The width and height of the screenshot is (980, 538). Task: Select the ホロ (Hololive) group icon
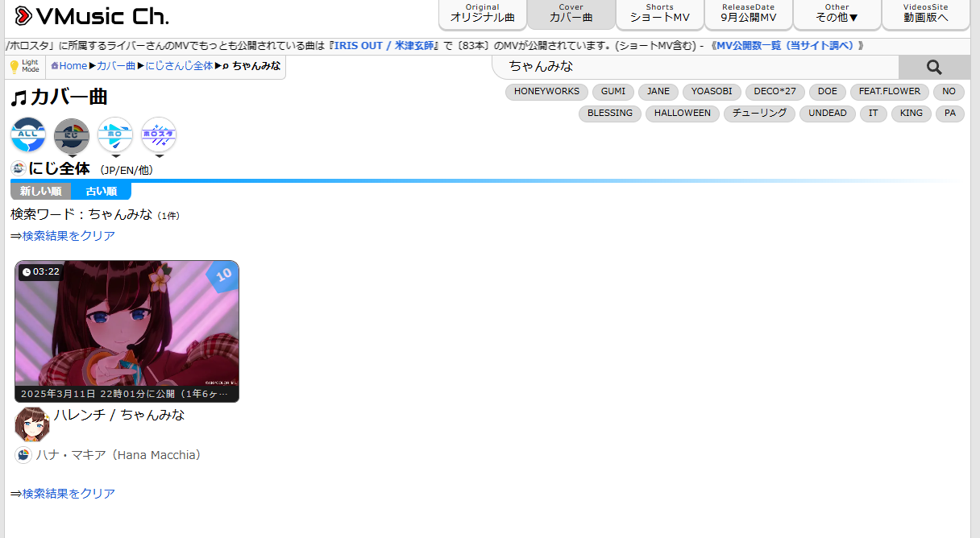[115, 135]
